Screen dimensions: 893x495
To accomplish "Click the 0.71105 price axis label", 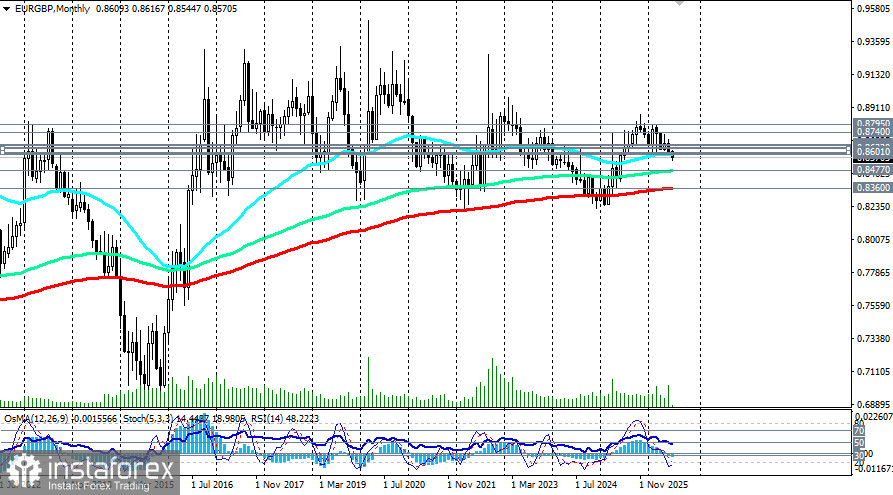I will tap(873, 372).
